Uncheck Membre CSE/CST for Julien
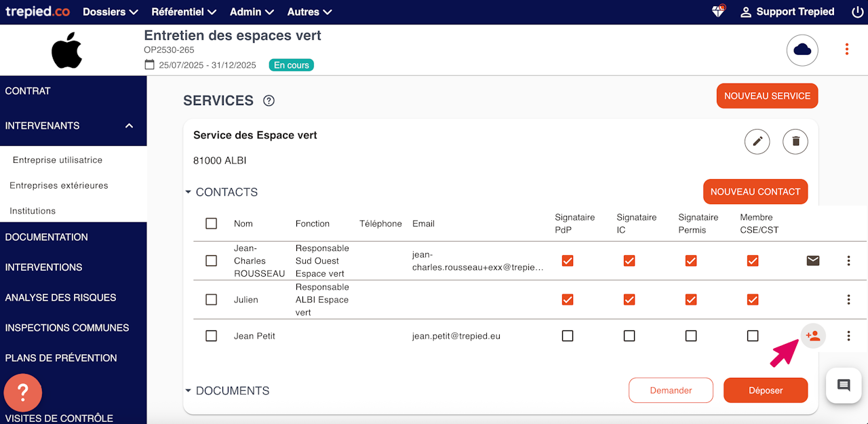868x424 pixels. click(753, 299)
